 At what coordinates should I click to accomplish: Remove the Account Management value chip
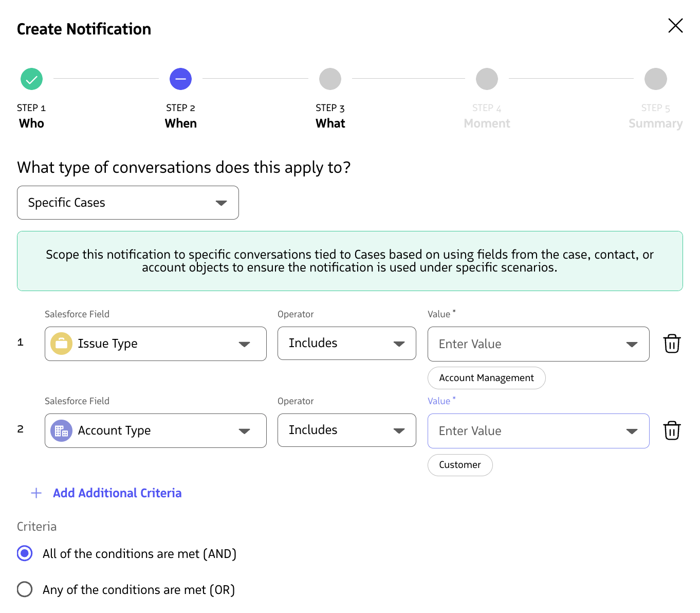(x=486, y=378)
